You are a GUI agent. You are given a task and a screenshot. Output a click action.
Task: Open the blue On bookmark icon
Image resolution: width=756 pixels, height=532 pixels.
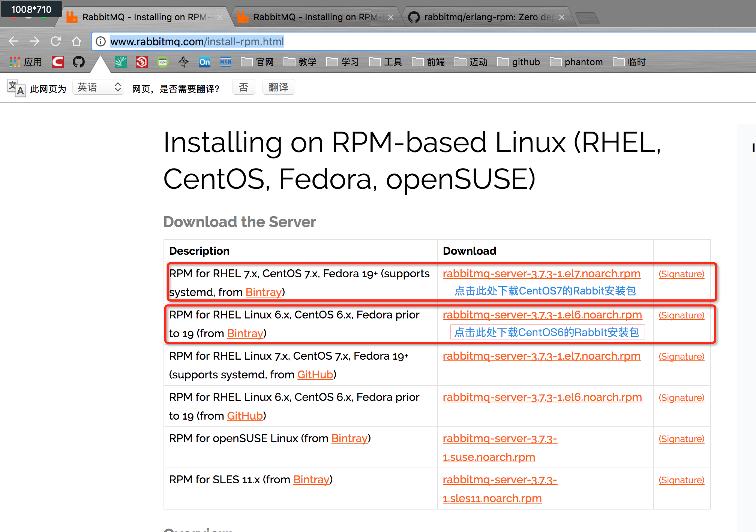click(205, 62)
